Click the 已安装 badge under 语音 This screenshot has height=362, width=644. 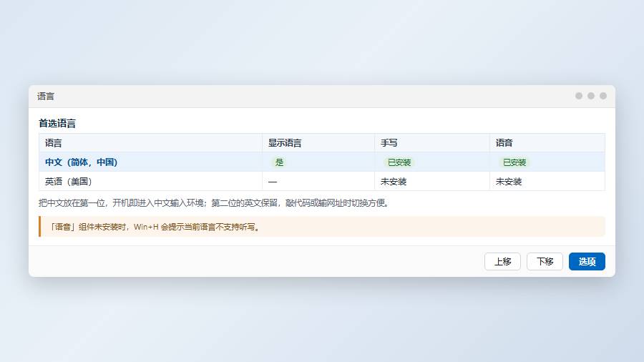coord(514,162)
